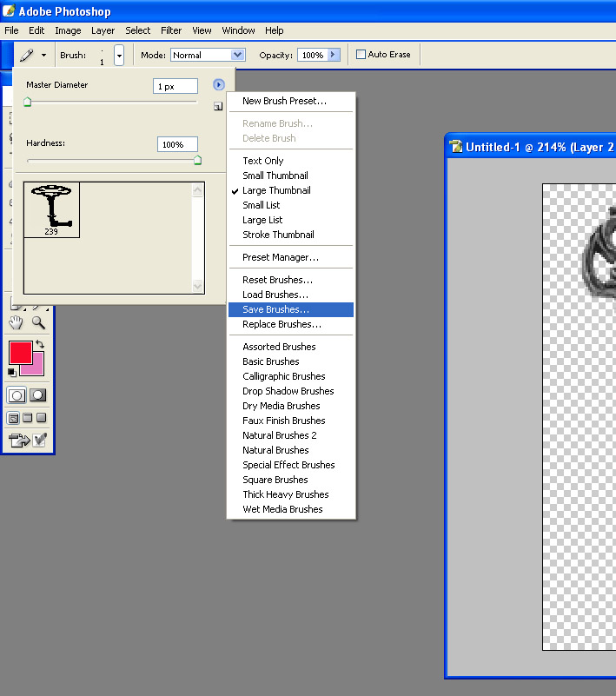616x696 pixels.
Task: Select the Pencil tool preset icon
Action: tap(27, 55)
